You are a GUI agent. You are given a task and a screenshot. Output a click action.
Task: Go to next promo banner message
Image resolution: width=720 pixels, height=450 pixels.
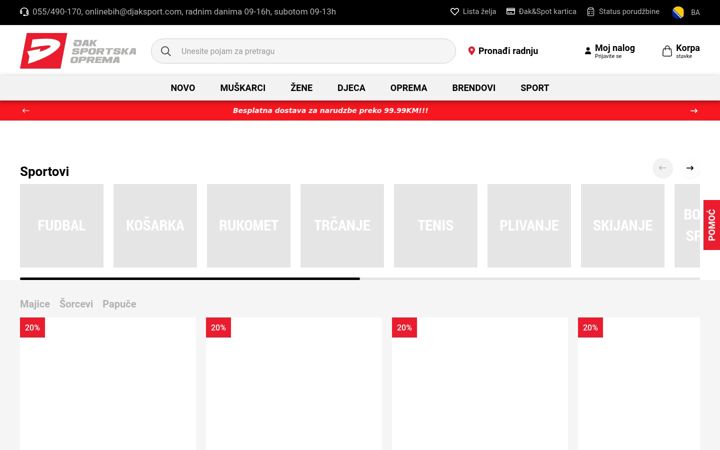pos(694,111)
